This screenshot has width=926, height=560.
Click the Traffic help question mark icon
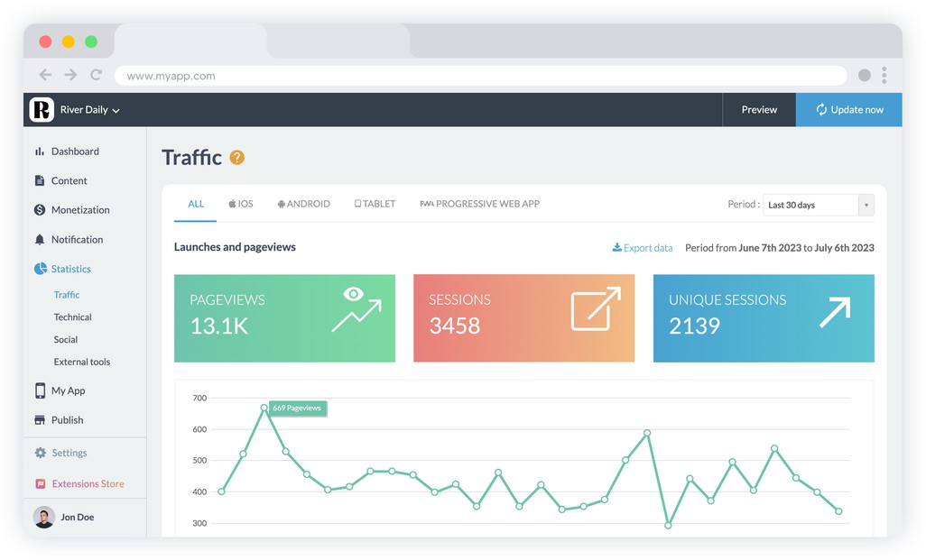coord(236,158)
